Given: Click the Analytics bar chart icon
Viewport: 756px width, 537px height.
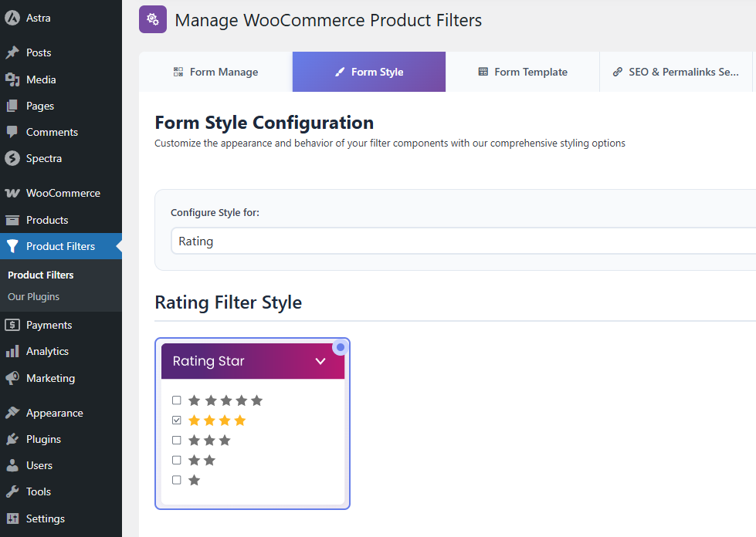Looking at the screenshot, I should (12, 351).
